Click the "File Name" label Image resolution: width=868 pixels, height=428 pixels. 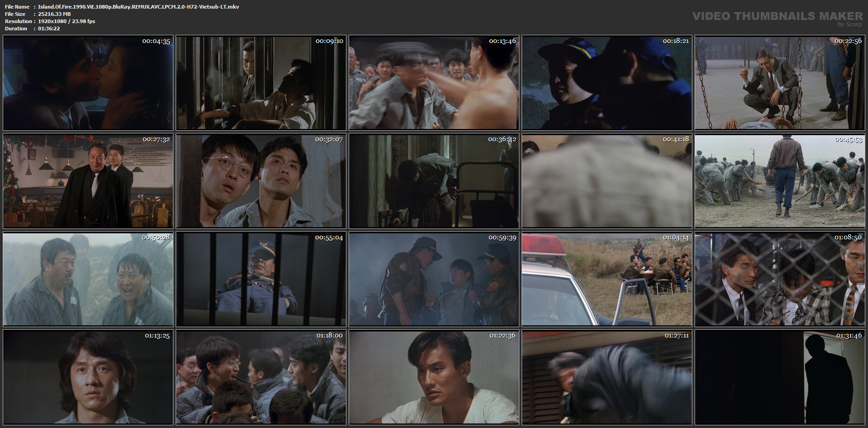[17, 7]
